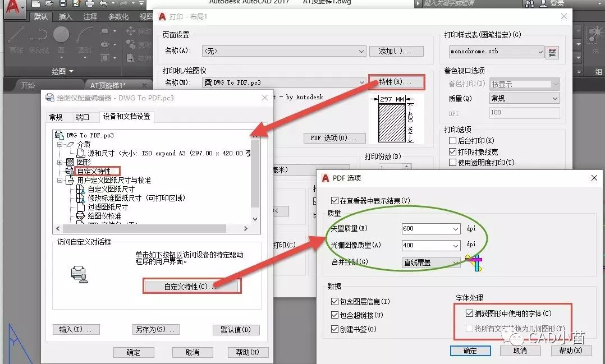The image size is (605, 364).
Task: Click the Import (输入 I) button in plotter editor
Action: point(76,329)
